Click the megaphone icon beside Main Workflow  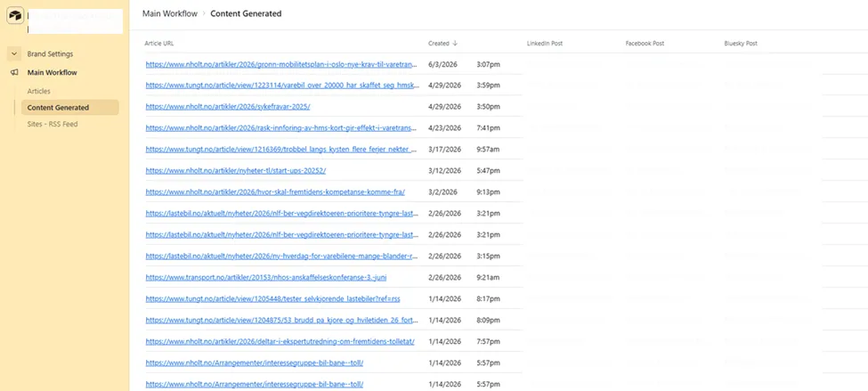click(x=14, y=72)
